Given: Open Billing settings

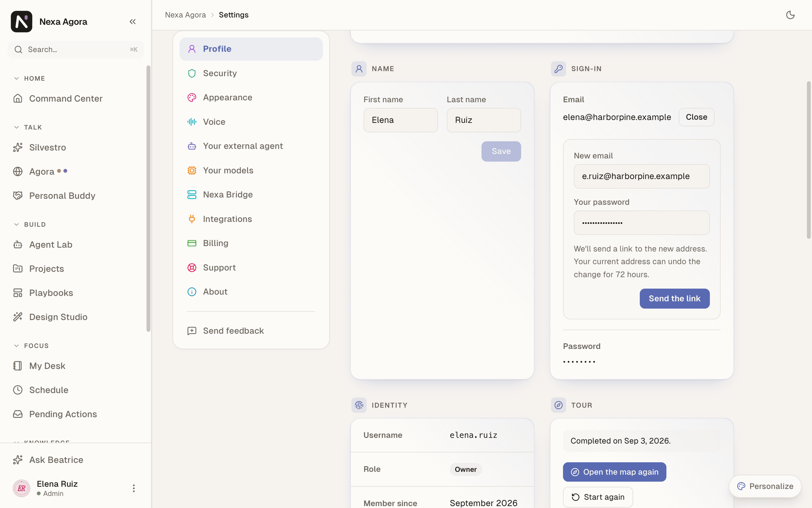Looking at the screenshot, I should pos(251,243).
